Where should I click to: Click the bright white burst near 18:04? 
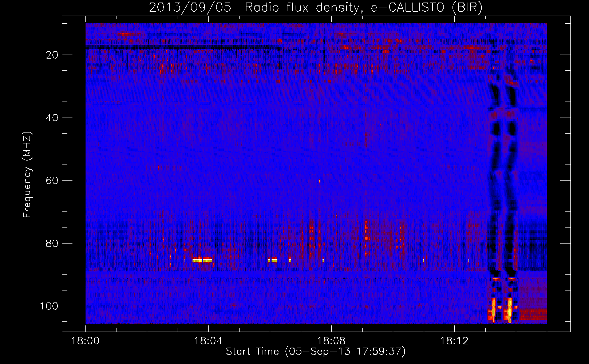202,260
